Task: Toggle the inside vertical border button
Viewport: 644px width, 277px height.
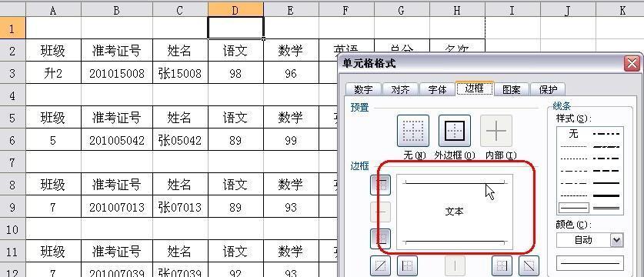Action: pyautogui.click(x=455, y=266)
